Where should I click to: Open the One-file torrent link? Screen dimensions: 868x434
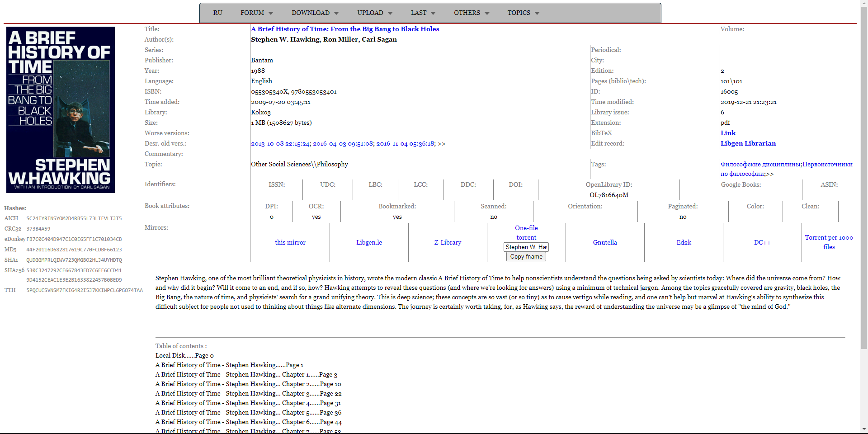(x=526, y=233)
